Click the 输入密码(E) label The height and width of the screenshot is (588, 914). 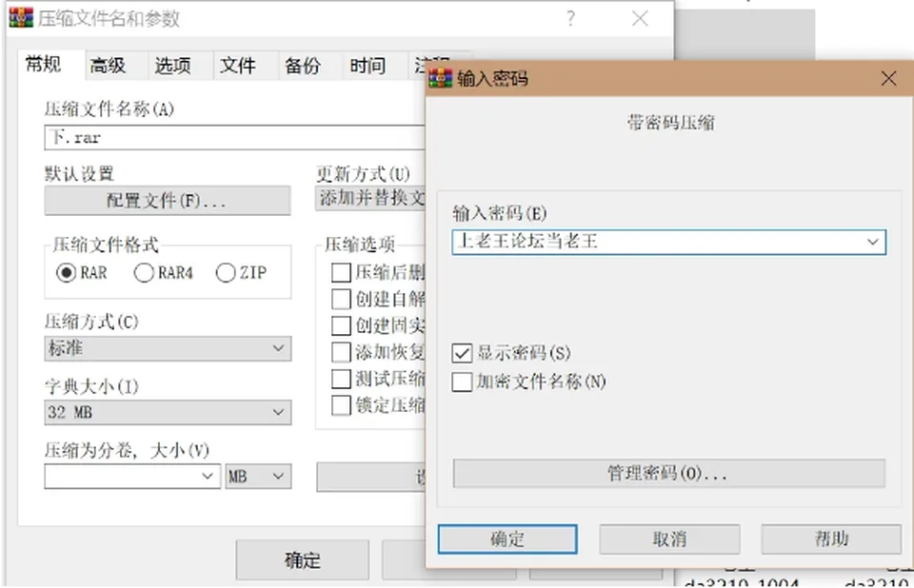(x=500, y=213)
